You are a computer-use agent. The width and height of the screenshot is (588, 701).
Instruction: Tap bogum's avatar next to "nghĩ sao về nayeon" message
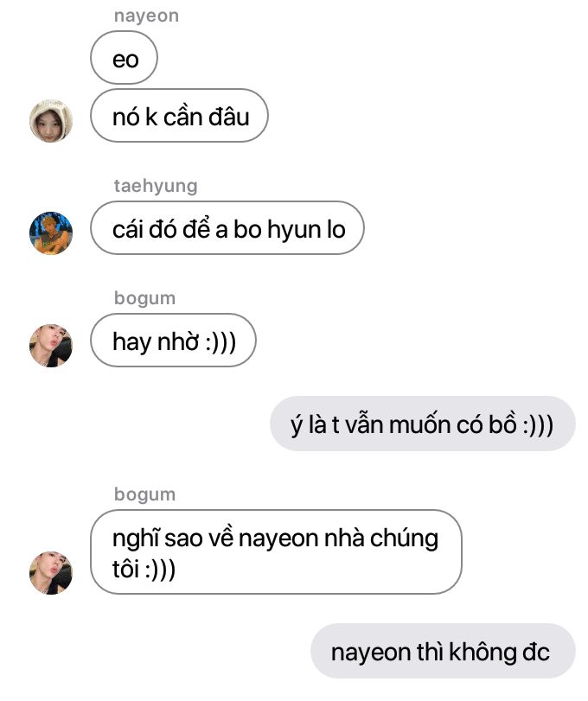(51, 573)
